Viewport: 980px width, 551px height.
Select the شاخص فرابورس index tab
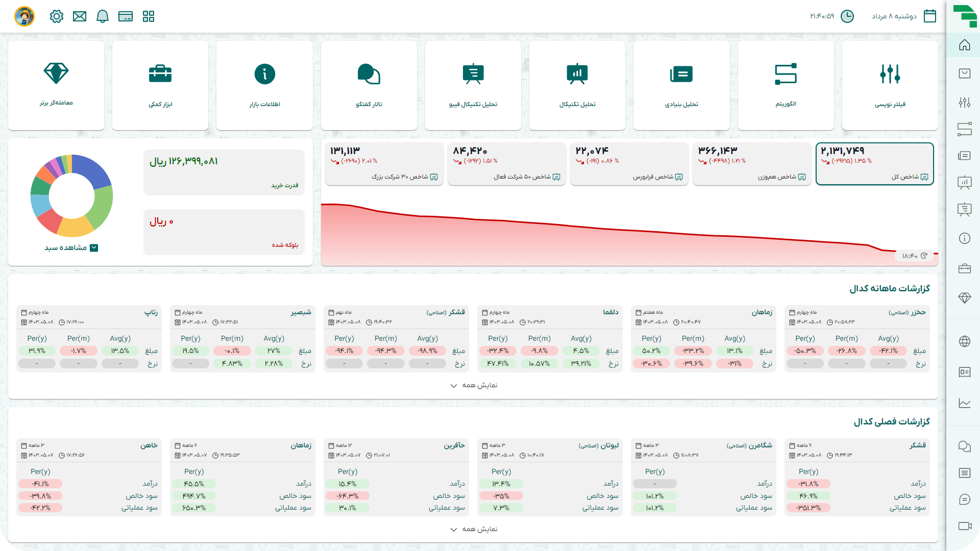pyautogui.click(x=629, y=164)
